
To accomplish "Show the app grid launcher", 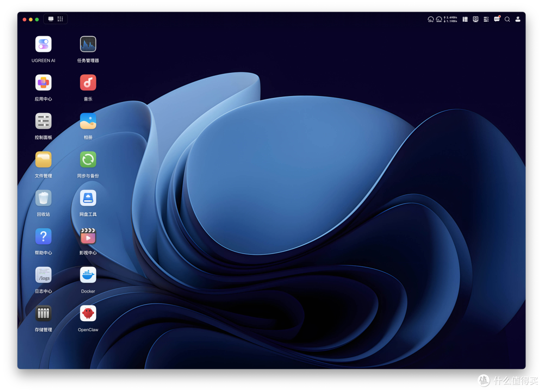I will (x=60, y=19).
